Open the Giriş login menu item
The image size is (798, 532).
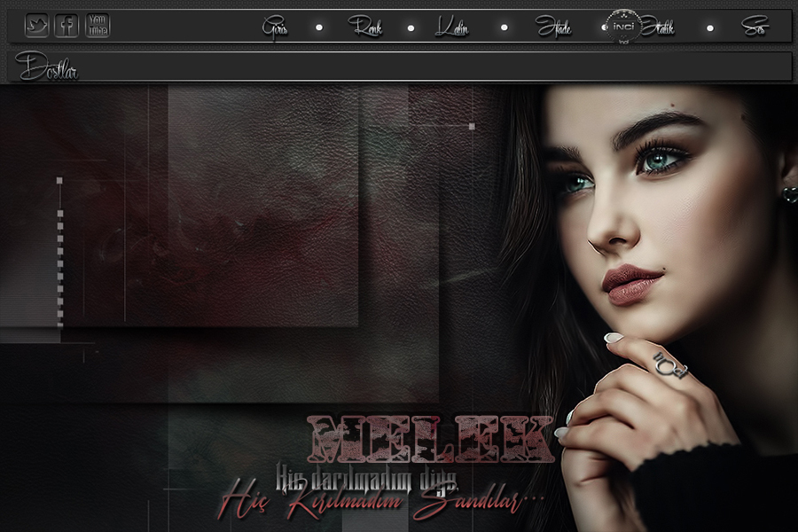[275, 27]
